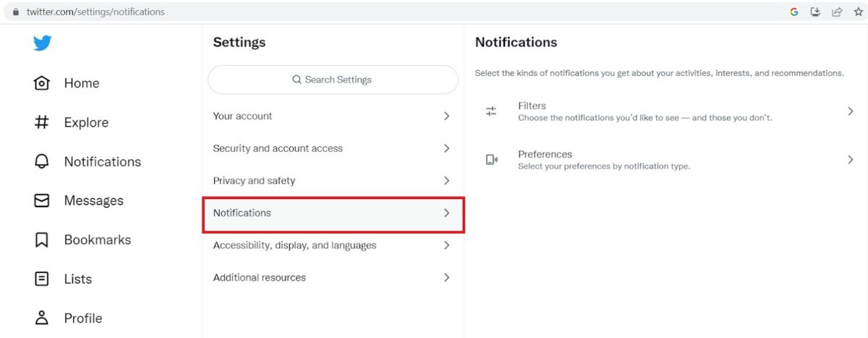Select the Bookmarks icon
The height and width of the screenshot is (338, 868).
point(42,240)
